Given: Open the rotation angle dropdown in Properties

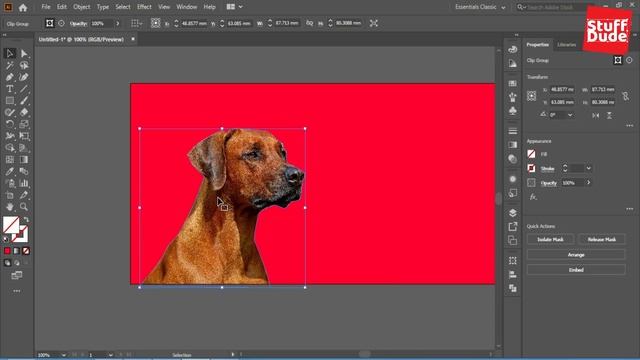Looking at the screenshot, I should (x=570, y=115).
